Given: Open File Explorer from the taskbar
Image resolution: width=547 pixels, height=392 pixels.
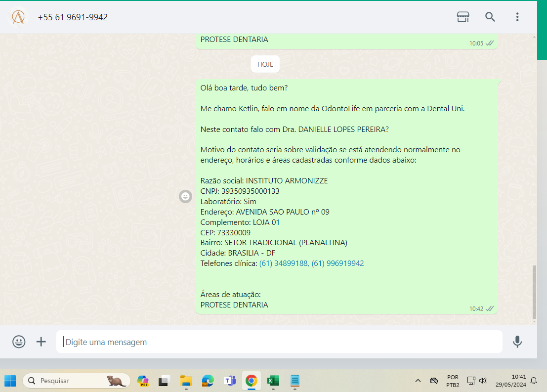Looking at the screenshot, I should pos(186,381).
